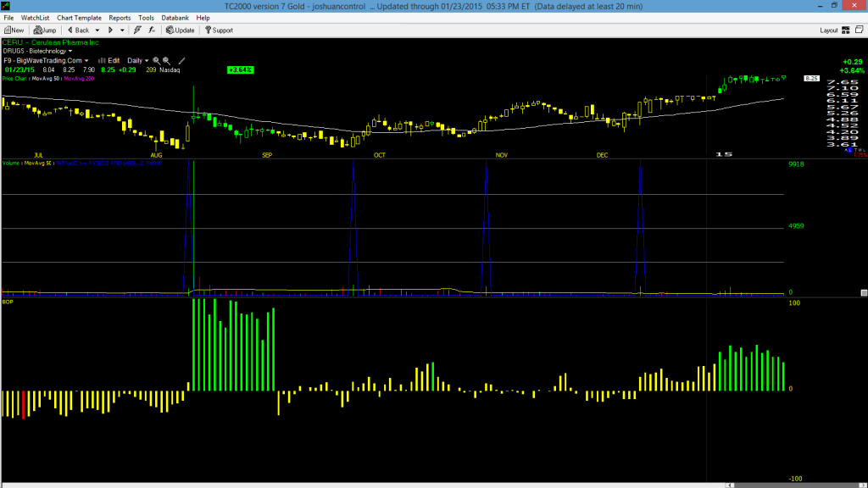
Task: Open the Help menu
Action: click(x=203, y=18)
